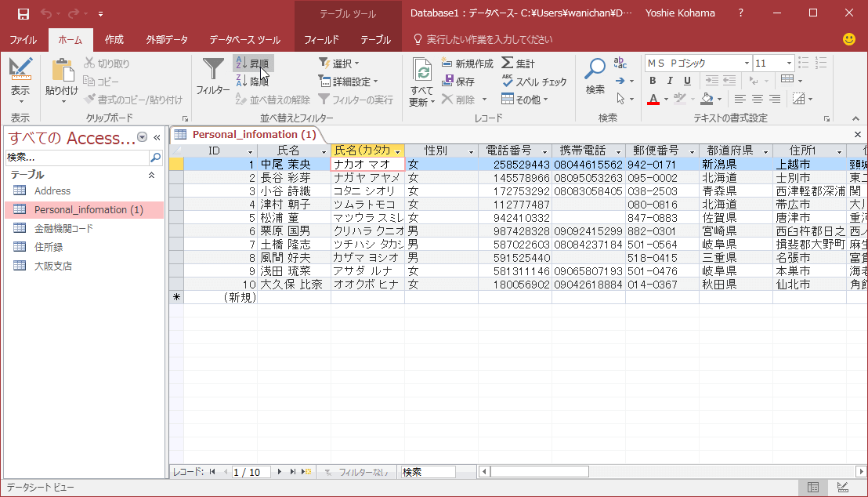Screen dimensions: 868x497
Task: Open the テーブル ribbon tab
Action: coord(375,39)
